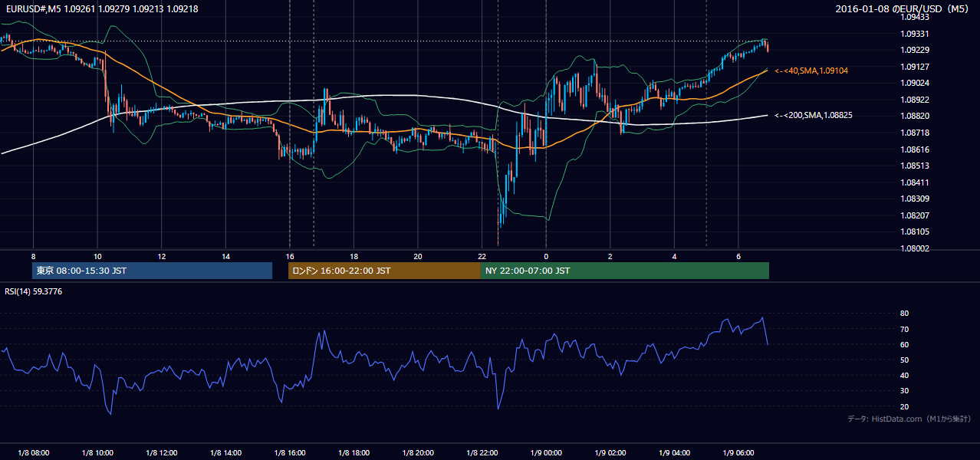This screenshot has width=980, height=460.
Task: Click the RSI axis value 20
Action: pos(905,406)
